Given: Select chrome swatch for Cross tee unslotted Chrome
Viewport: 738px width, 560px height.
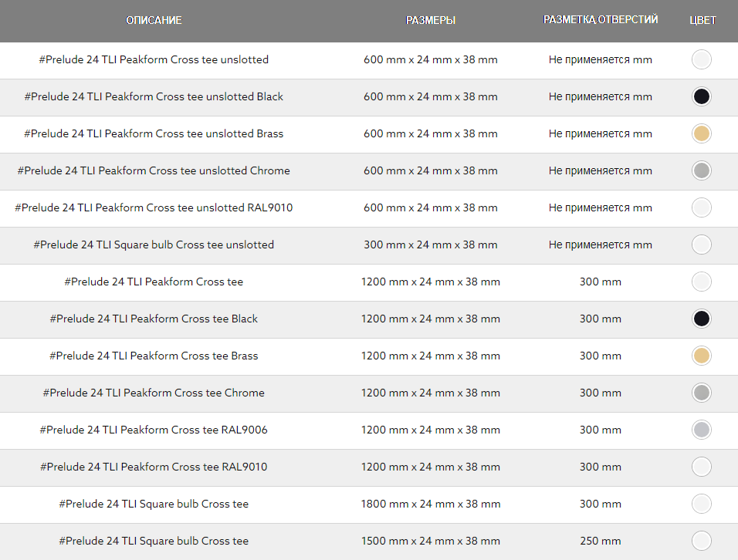Looking at the screenshot, I should point(701,170).
